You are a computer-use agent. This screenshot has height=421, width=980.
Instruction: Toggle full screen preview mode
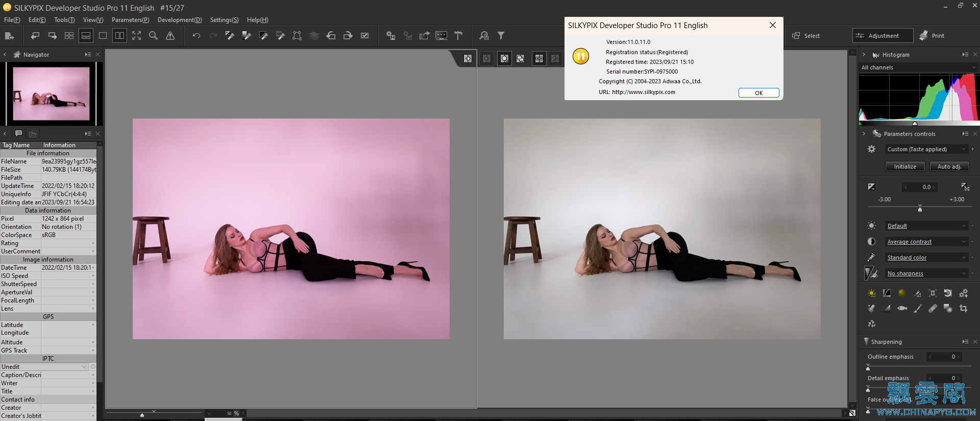tap(136, 36)
